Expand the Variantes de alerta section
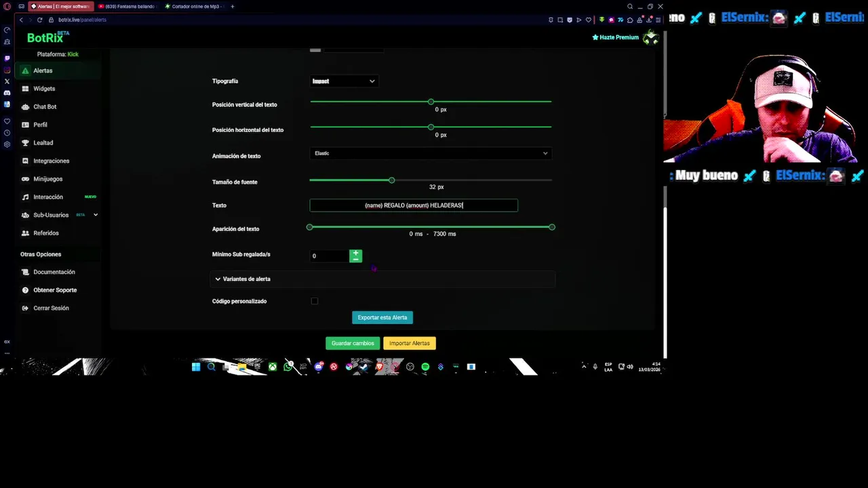 point(382,279)
